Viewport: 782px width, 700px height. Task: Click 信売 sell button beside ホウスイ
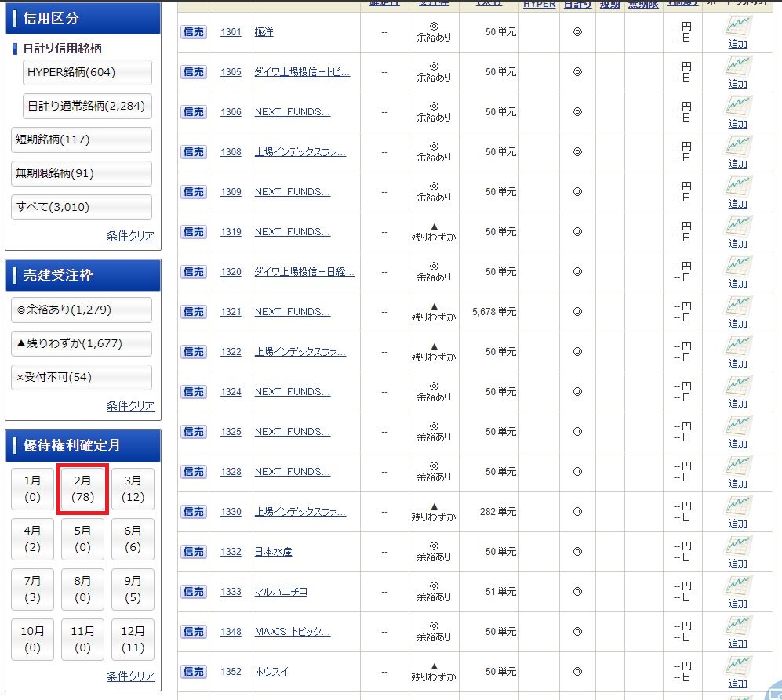click(194, 672)
